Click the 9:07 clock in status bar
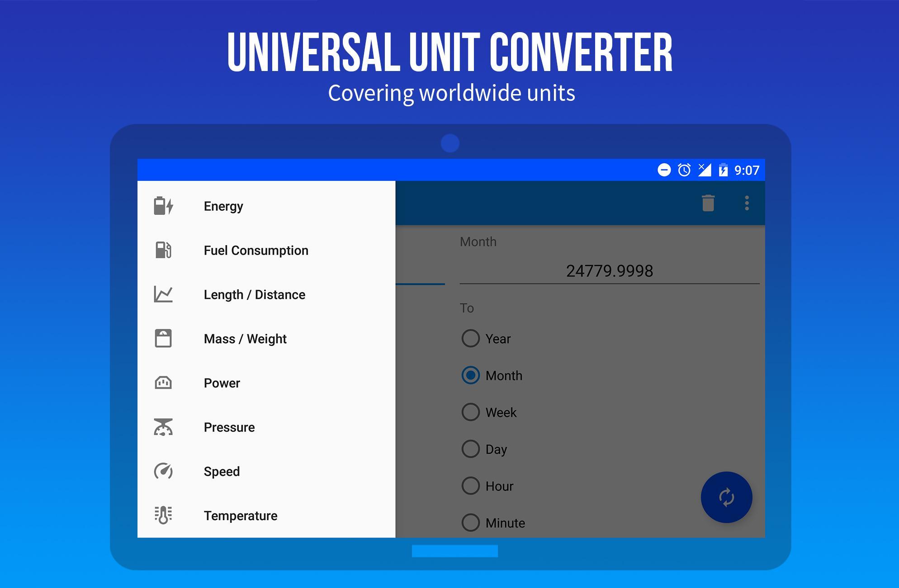 [747, 171]
